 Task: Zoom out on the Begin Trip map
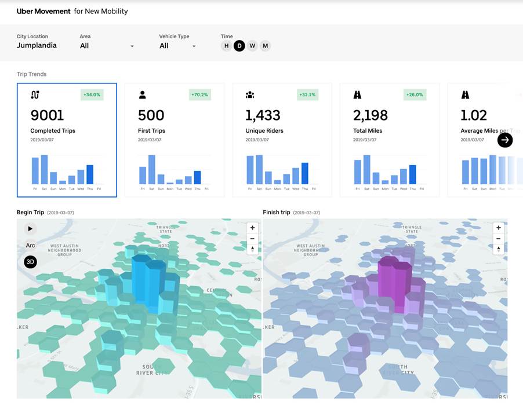point(252,239)
